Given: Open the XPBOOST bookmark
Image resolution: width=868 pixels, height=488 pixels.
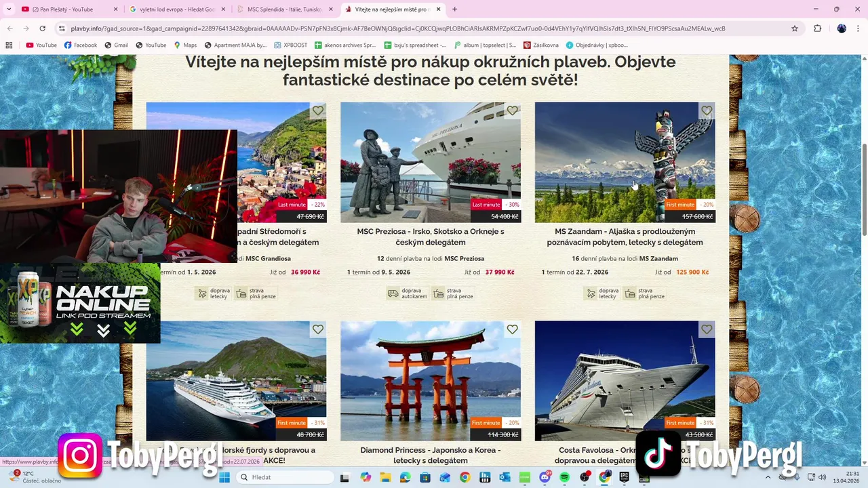Looking at the screenshot, I should point(291,45).
